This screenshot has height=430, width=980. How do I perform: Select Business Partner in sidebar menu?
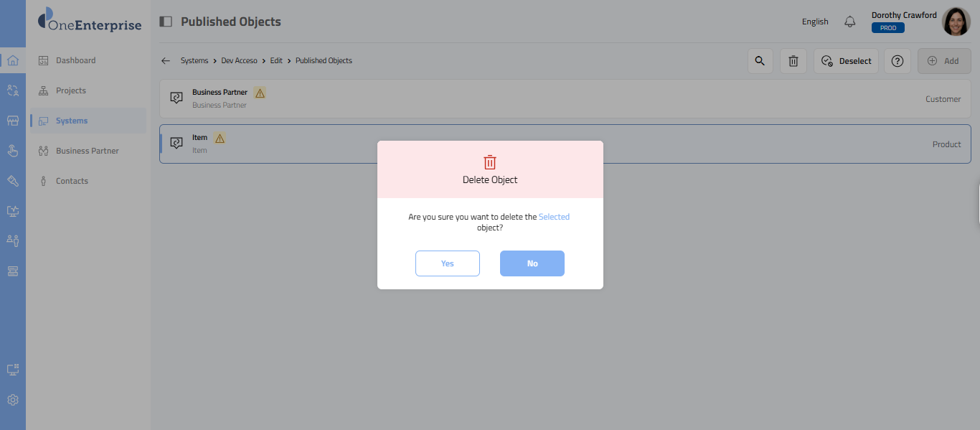click(x=87, y=151)
